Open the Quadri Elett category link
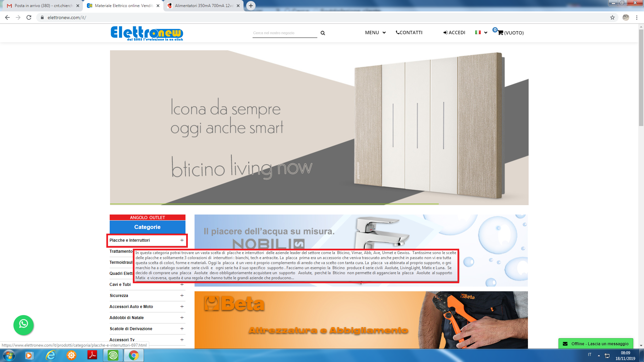Viewport: 644px width, 362px height. click(x=121, y=274)
